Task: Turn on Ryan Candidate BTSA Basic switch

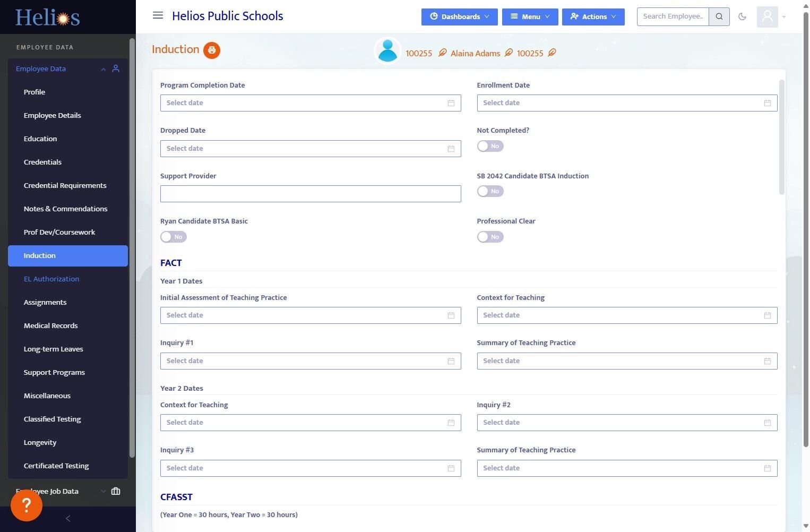Action: pos(174,237)
